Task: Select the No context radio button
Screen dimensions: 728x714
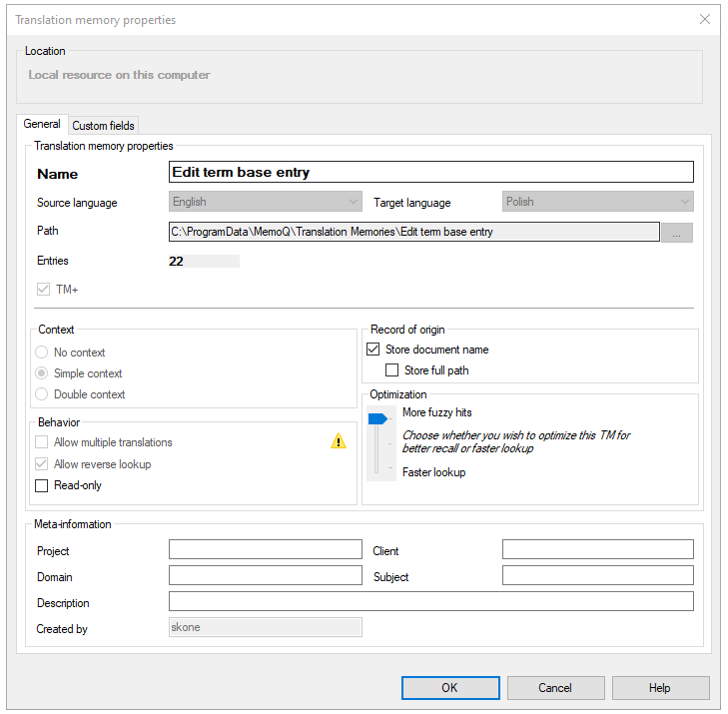Action: (x=42, y=353)
